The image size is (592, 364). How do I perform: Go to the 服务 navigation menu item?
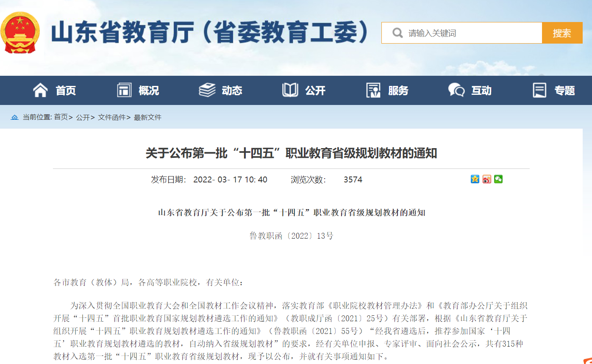tap(398, 90)
